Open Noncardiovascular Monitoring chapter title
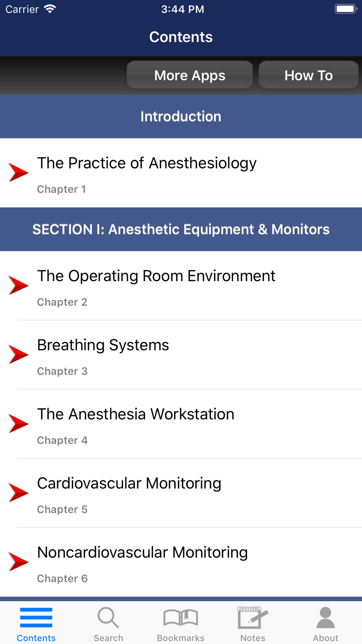This screenshot has height=644, width=362. pyautogui.click(x=142, y=553)
